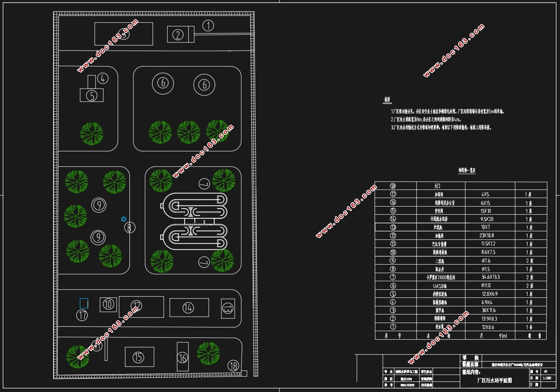Click the 1:1000 scale value

pyautogui.click(x=547, y=378)
